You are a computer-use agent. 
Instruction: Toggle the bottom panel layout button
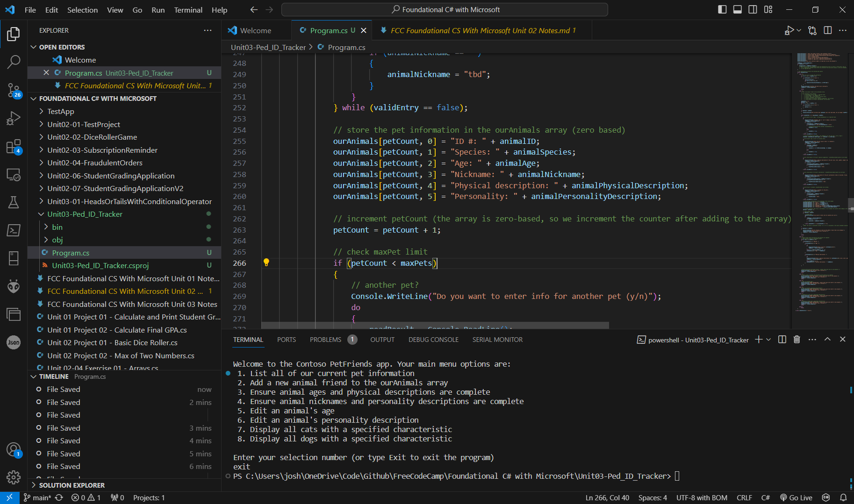click(738, 9)
